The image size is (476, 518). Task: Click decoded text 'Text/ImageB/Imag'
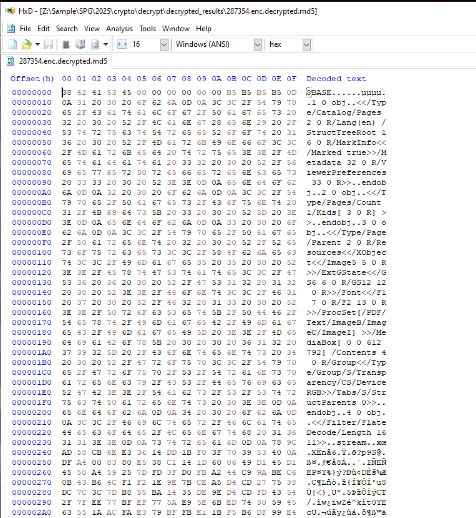tap(346, 322)
